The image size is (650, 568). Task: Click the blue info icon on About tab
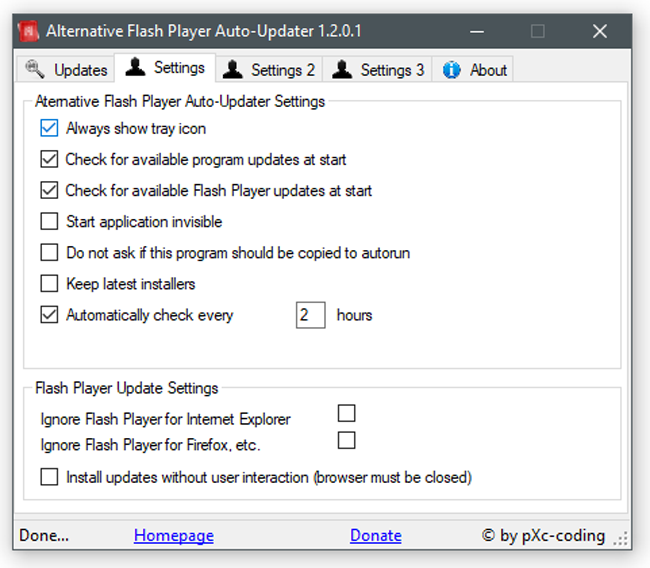451,70
